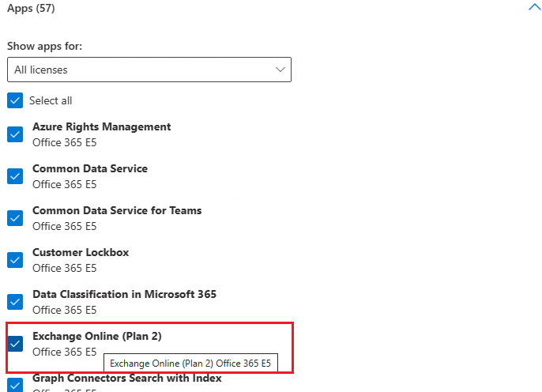Click the Common Data Service label
Viewport: 542px width, 392px height.
(x=90, y=168)
